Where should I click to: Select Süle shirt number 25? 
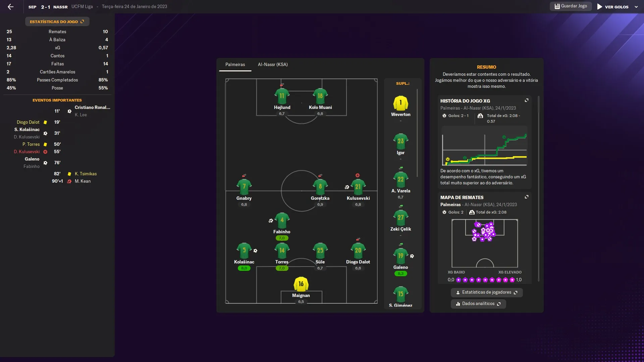coord(320,251)
